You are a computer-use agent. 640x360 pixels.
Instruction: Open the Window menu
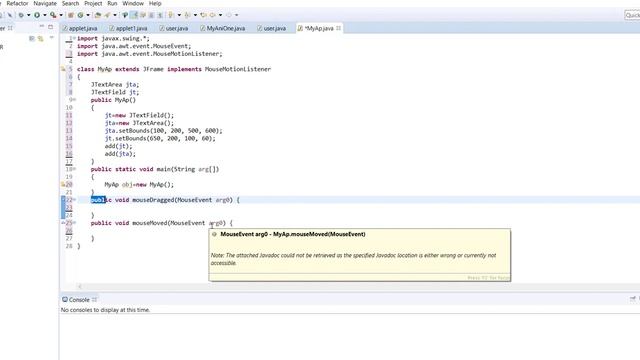[x=133, y=3]
